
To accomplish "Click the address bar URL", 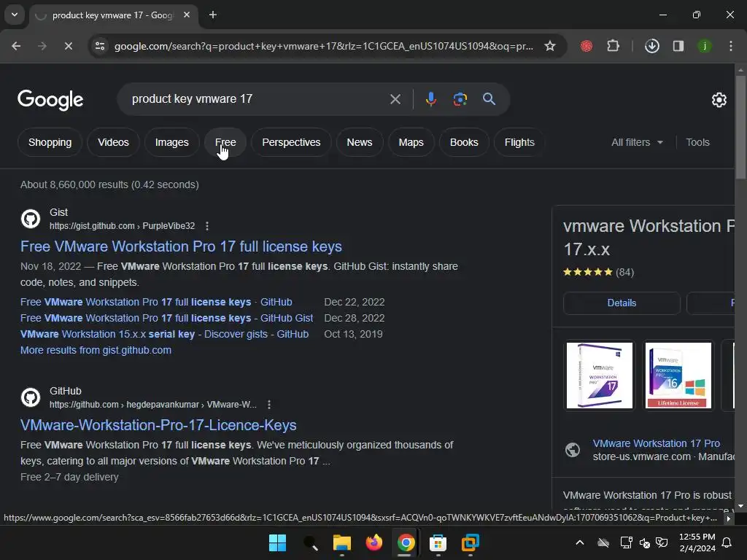I will click(324, 46).
